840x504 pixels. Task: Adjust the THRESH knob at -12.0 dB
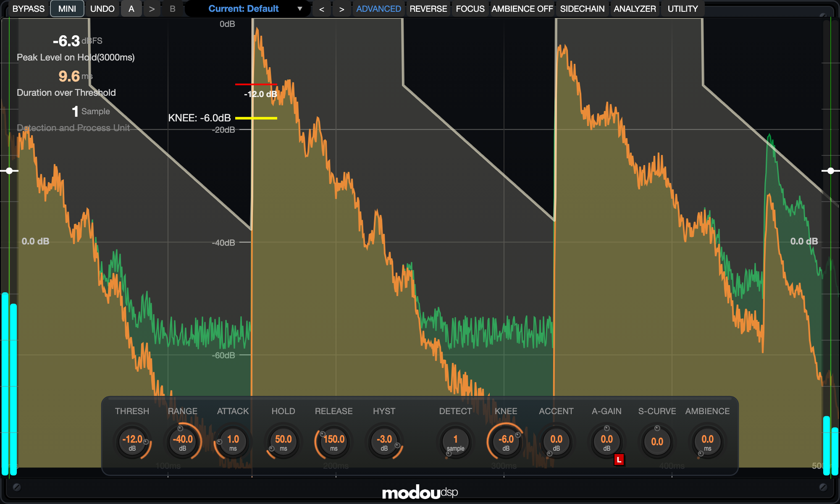tap(132, 442)
